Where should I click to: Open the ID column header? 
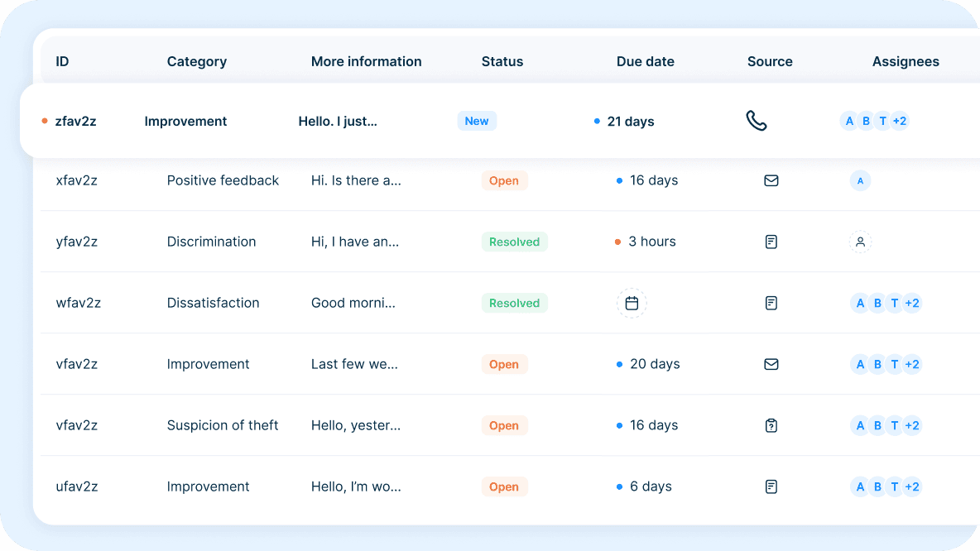pyautogui.click(x=62, y=61)
